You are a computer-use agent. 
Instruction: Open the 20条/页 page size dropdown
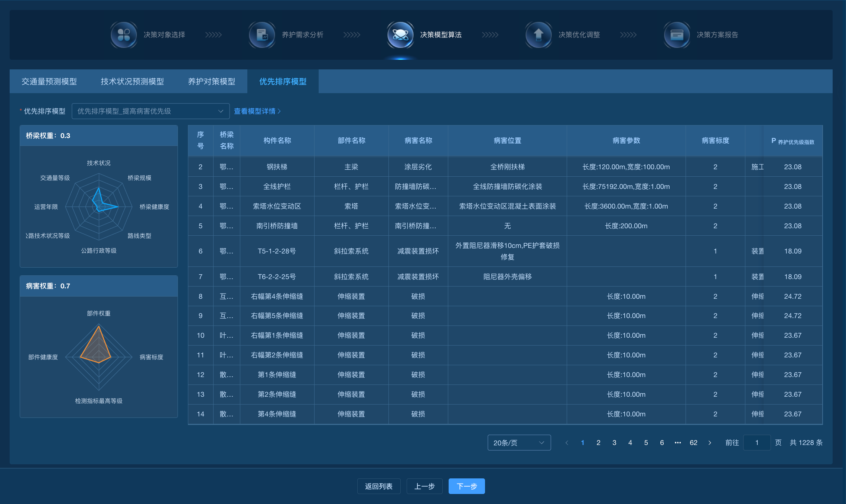pos(519,443)
